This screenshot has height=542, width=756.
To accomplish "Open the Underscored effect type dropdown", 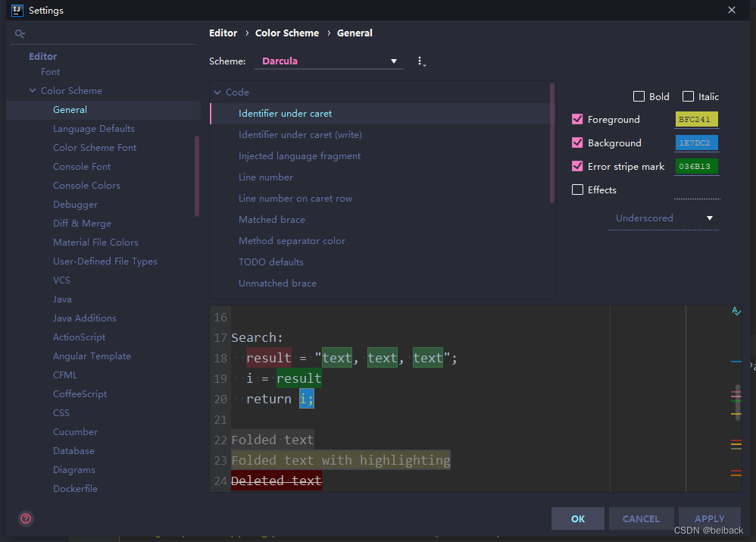I will 664,218.
